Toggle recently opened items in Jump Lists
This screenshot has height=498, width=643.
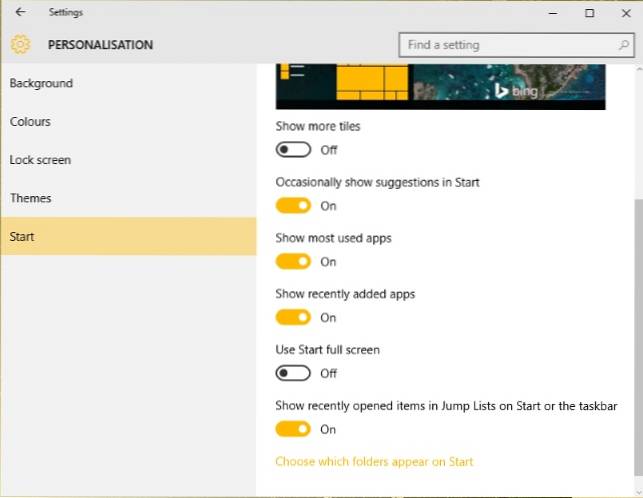coord(293,429)
